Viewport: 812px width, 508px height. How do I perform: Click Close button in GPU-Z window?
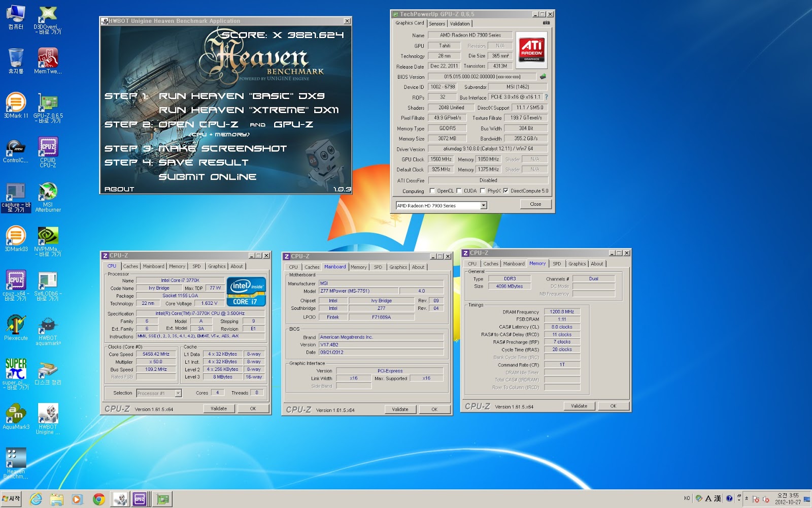click(535, 204)
